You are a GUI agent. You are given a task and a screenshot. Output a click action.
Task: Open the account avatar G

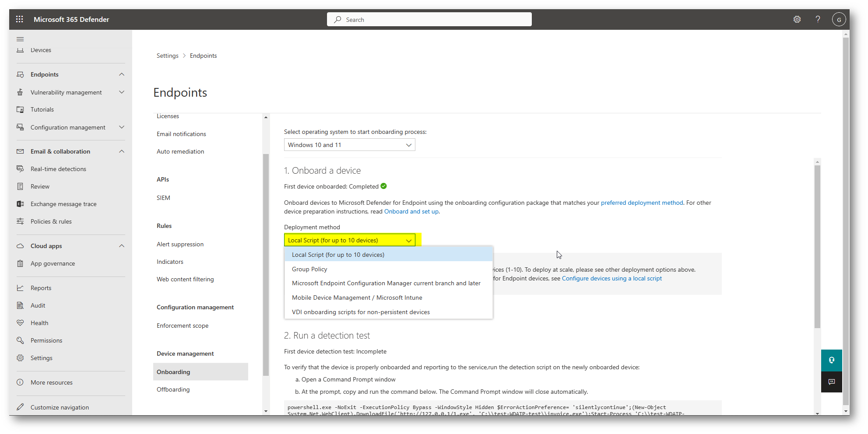pyautogui.click(x=839, y=19)
